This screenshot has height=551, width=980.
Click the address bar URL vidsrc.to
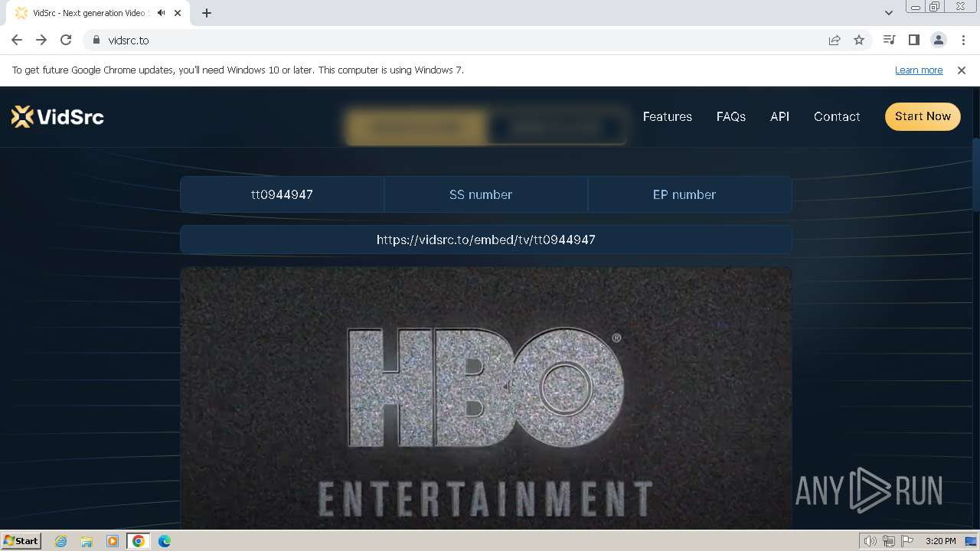[129, 40]
